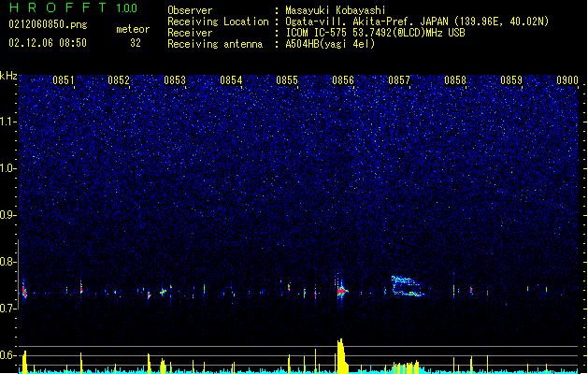Click the strong meteor echo at 0856
588x374 pixels.
(341, 290)
